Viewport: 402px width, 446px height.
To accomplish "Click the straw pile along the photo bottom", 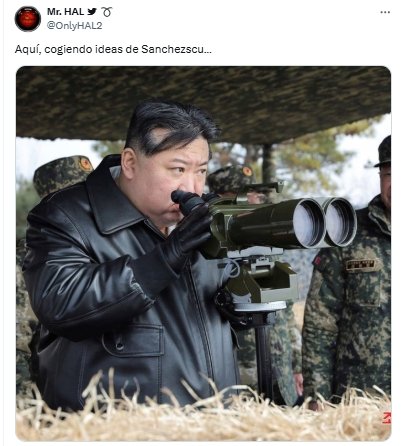I will [x=203, y=415].
